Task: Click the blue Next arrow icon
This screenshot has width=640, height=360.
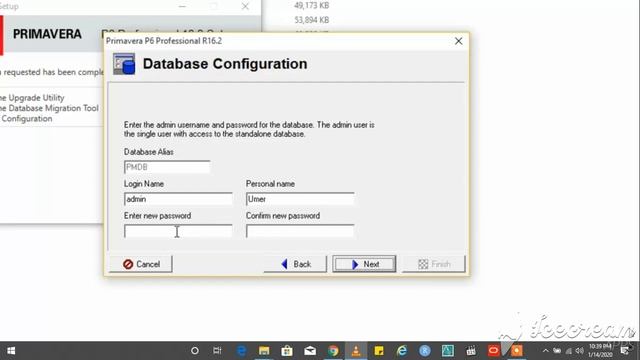Action: [355, 264]
